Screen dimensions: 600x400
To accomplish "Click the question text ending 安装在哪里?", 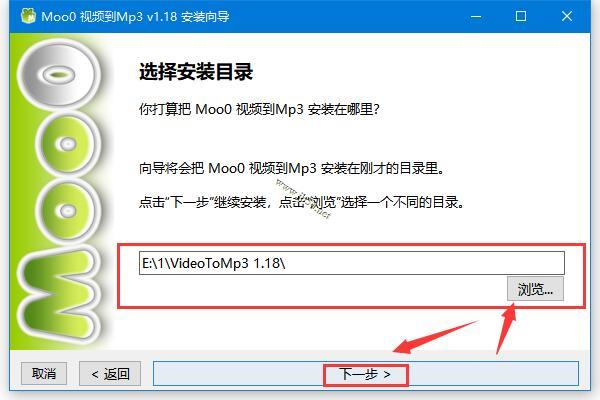I will (x=259, y=109).
